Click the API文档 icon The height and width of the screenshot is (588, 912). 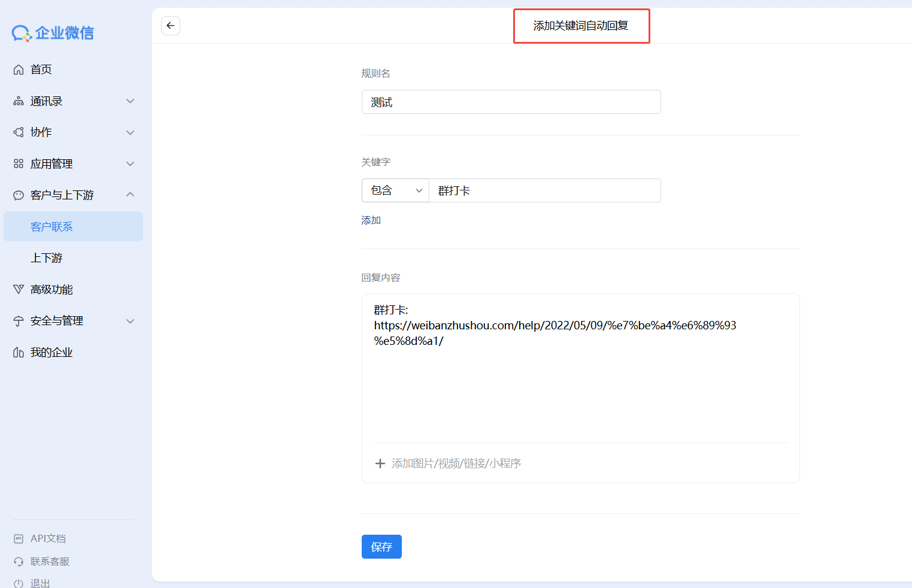tap(19, 538)
